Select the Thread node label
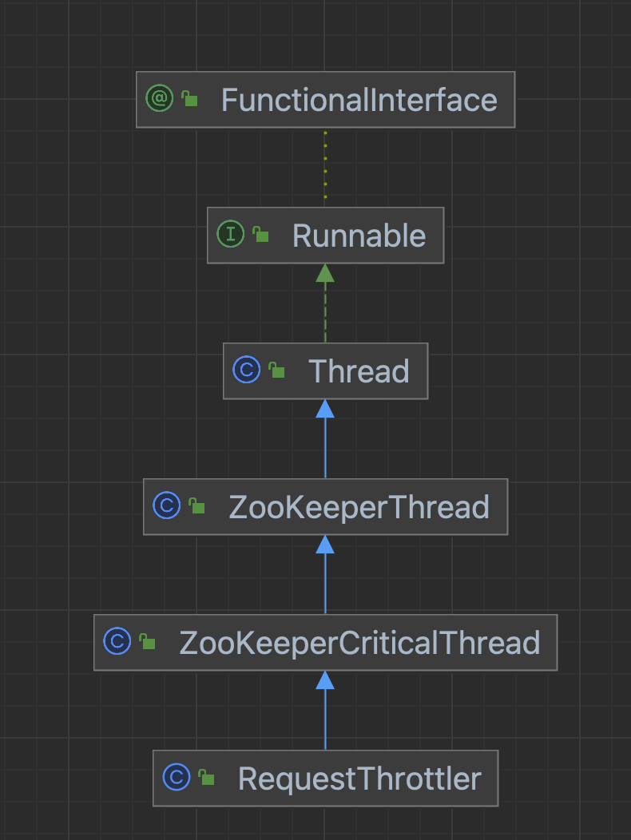Screen dimensions: 631x840 pyautogui.click(x=359, y=371)
